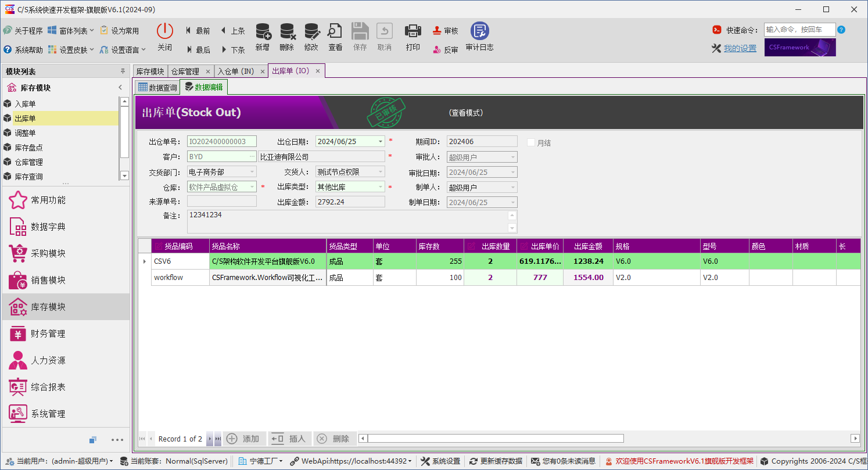Go to 最前 first record

point(198,31)
